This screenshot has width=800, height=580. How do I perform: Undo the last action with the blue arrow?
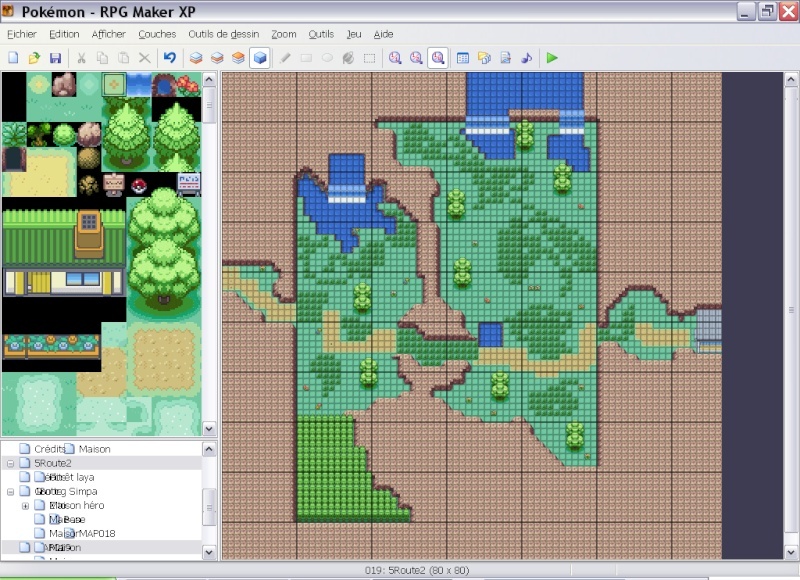170,58
